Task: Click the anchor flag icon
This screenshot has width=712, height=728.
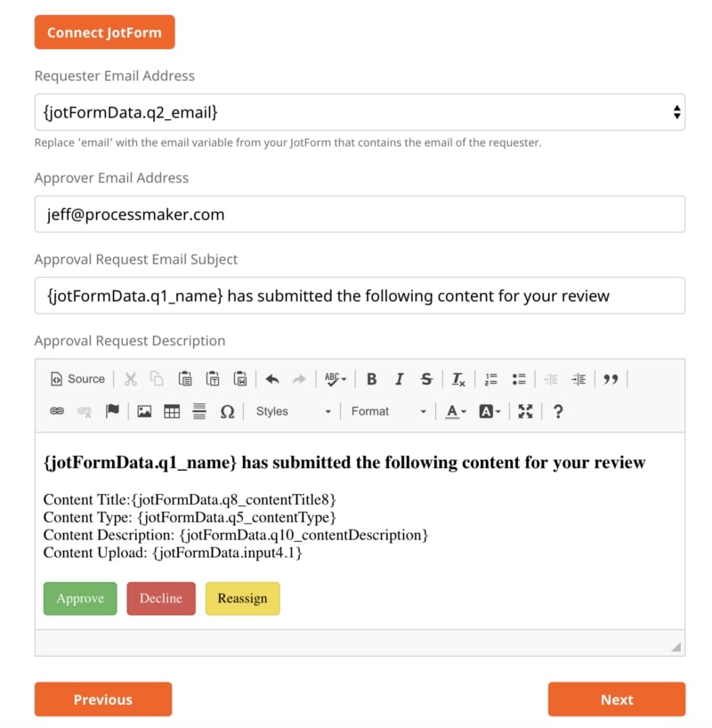Action: pos(112,411)
